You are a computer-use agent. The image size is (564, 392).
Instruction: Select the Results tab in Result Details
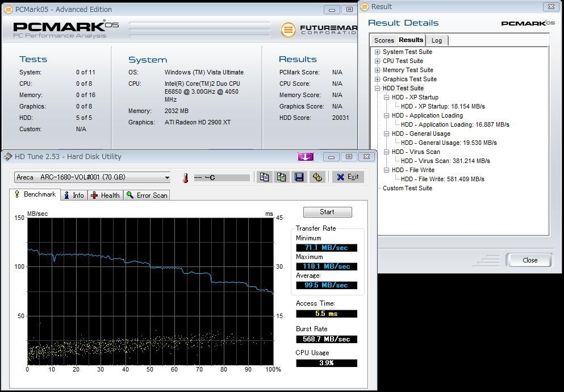(411, 40)
